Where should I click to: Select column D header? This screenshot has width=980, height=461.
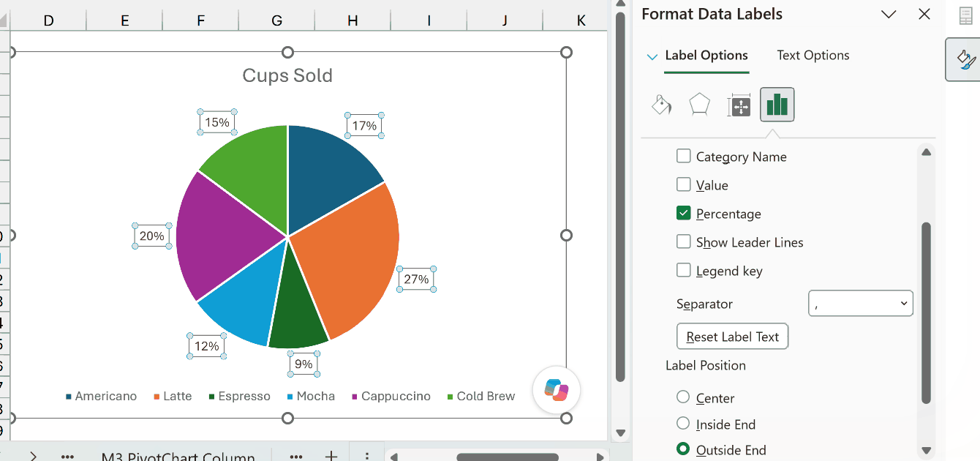(x=49, y=20)
